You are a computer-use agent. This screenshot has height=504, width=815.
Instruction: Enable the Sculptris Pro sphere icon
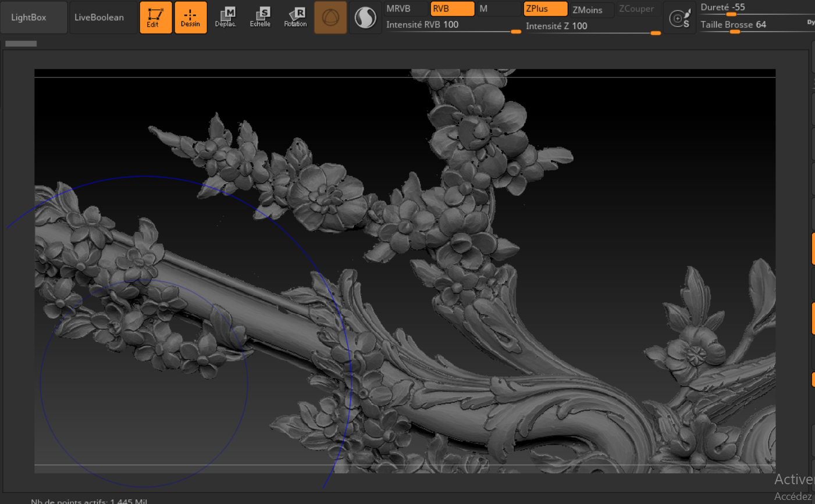(365, 17)
